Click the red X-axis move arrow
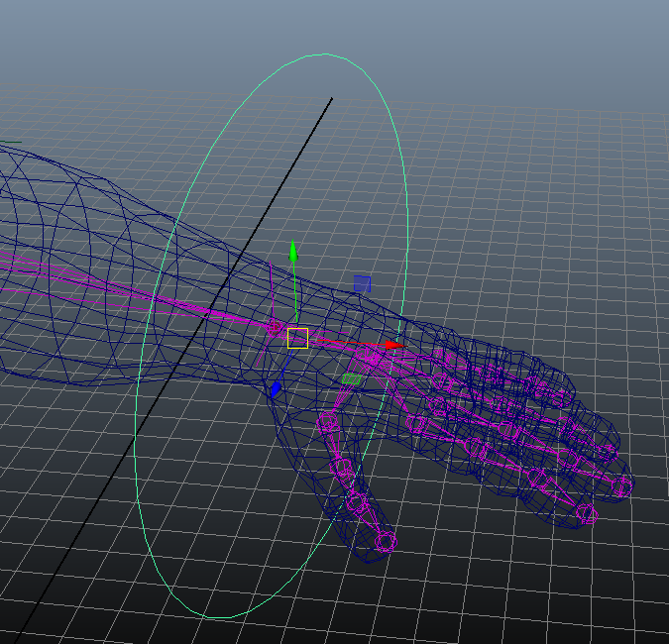 (x=395, y=345)
